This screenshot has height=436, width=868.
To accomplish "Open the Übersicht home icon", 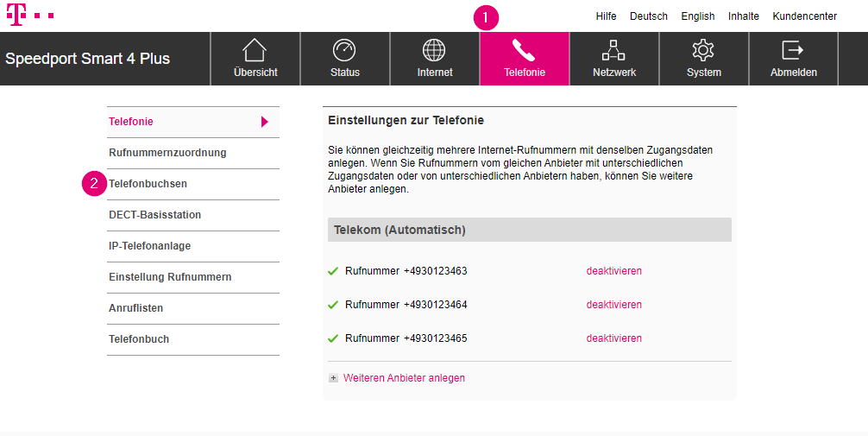I will [x=255, y=50].
